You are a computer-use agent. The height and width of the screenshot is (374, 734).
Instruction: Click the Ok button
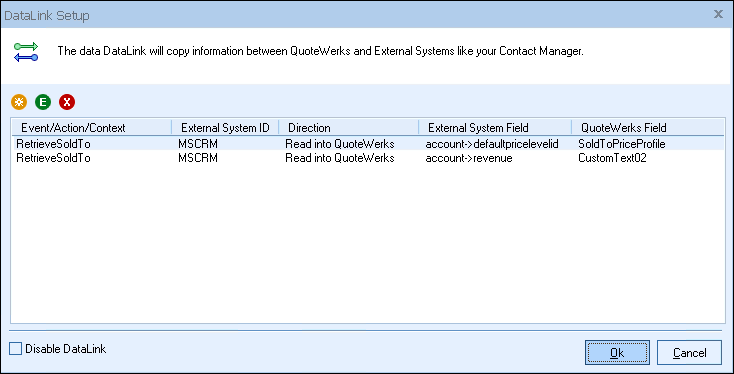tap(617, 352)
